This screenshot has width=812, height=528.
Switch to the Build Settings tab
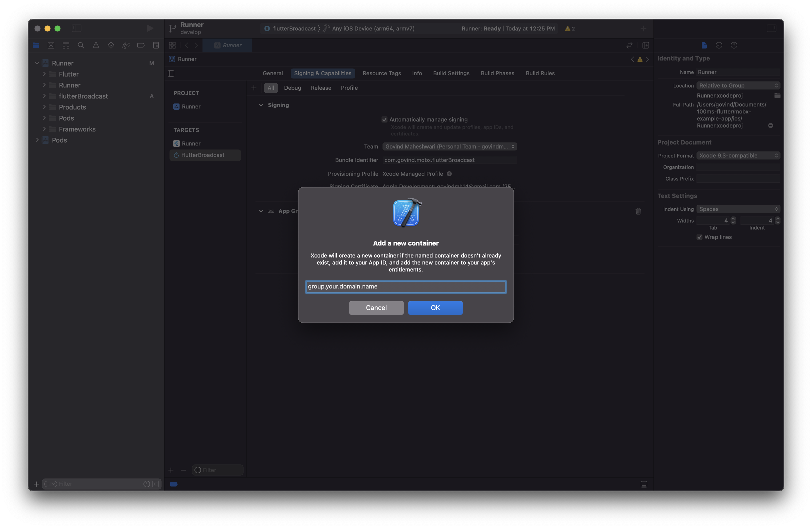pyautogui.click(x=451, y=73)
